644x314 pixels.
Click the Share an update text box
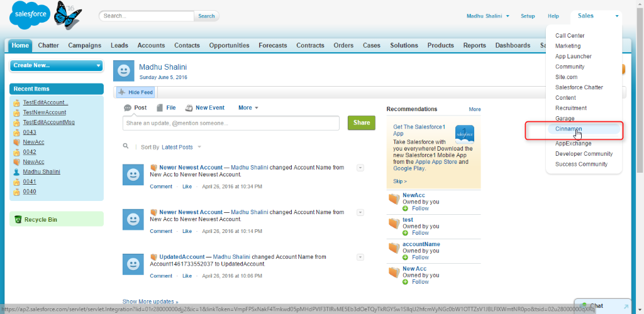point(231,123)
